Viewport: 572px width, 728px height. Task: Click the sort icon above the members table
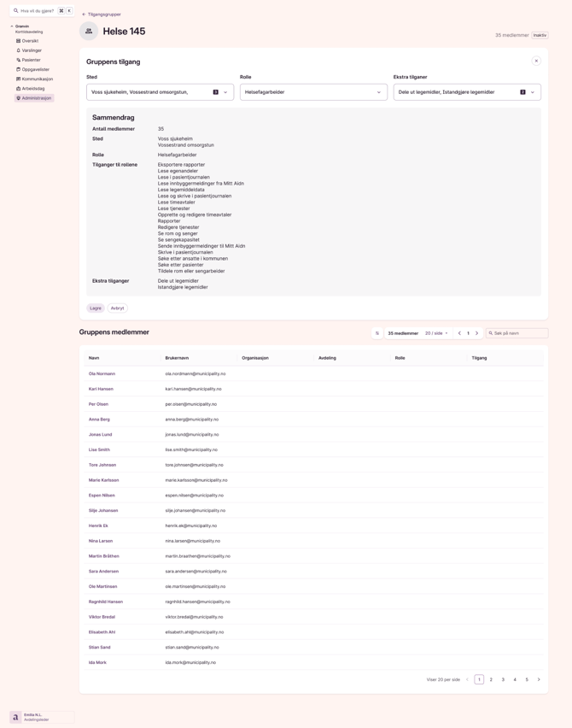[377, 333]
